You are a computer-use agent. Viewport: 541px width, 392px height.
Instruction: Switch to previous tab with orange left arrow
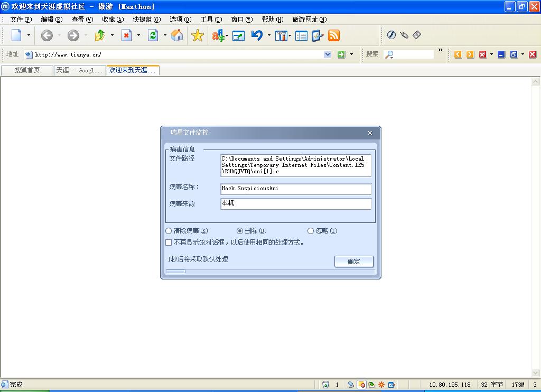click(458, 54)
